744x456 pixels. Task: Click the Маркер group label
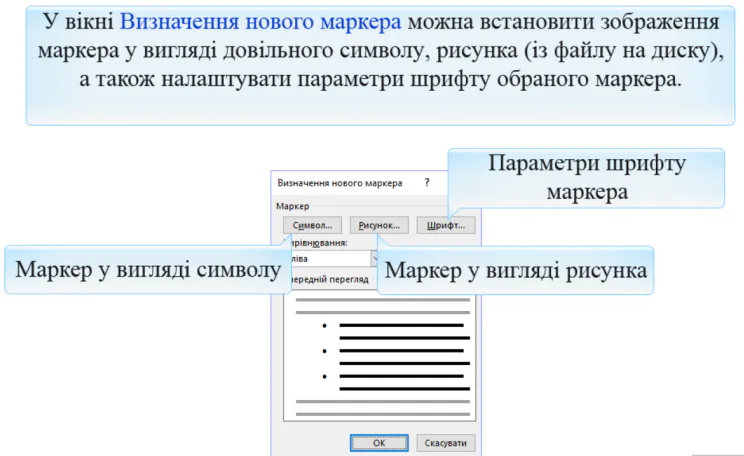[292, 205]
